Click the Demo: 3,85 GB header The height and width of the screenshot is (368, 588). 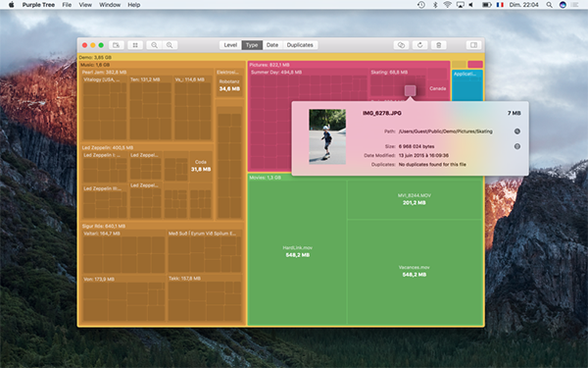point(95,58)
